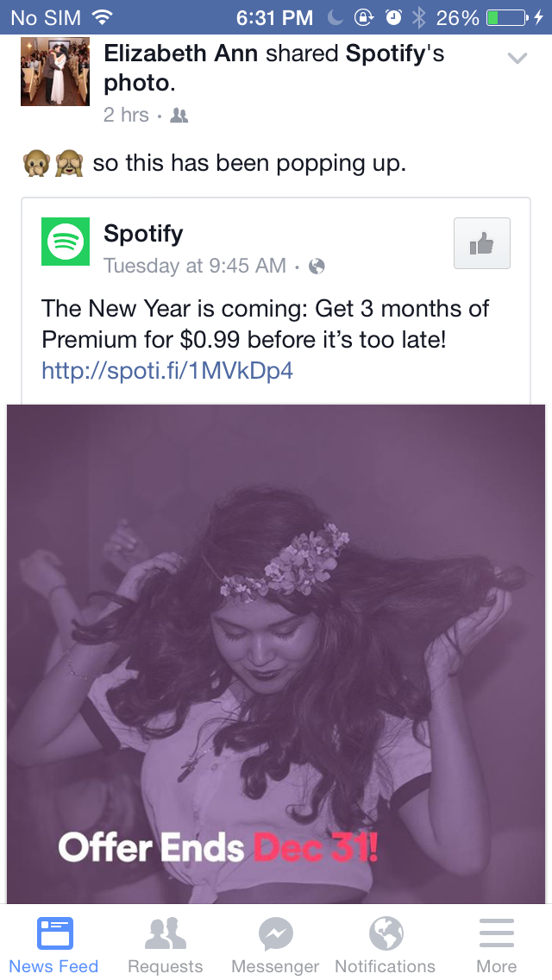Image resolution: width=552 pixels, height=980 pixels.
Task: Like the Spotify page with thumbs-up button
Action: point(481,244)
